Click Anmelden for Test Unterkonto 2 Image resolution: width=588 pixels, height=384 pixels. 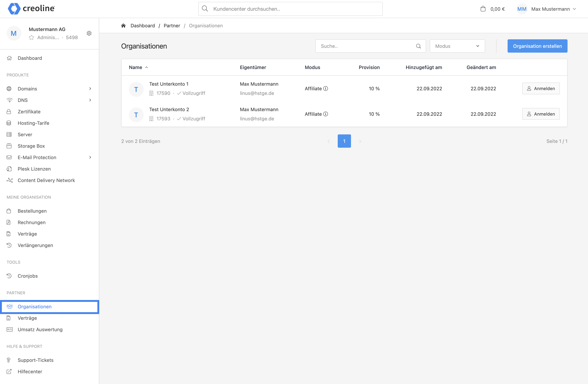click(x=541, y=114)
